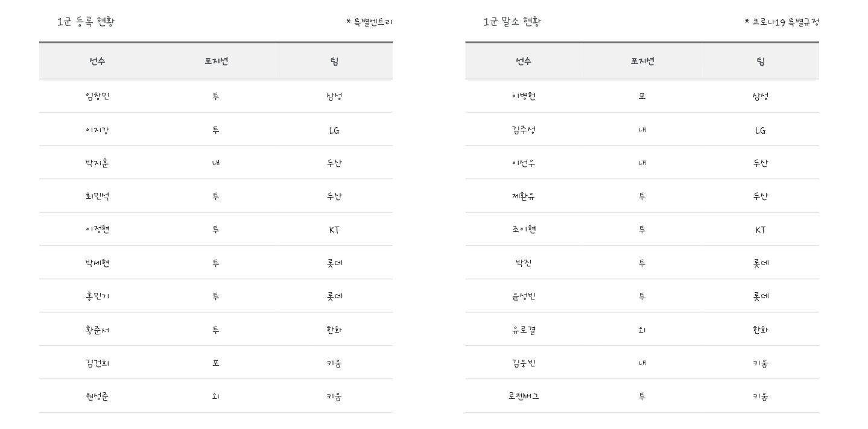Viewport: 868px width, 429px height.
Task: Open 김주성 LG player entry
Action: point(523,130)
